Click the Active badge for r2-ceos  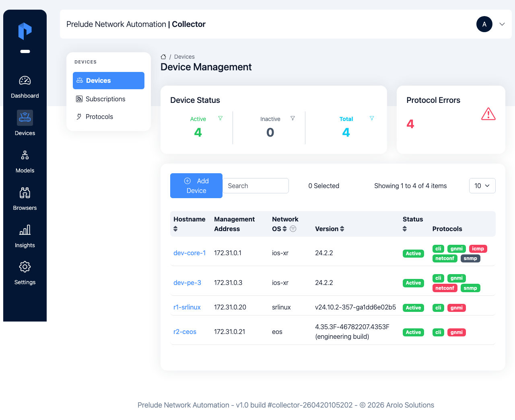click(x=413, y=332)
